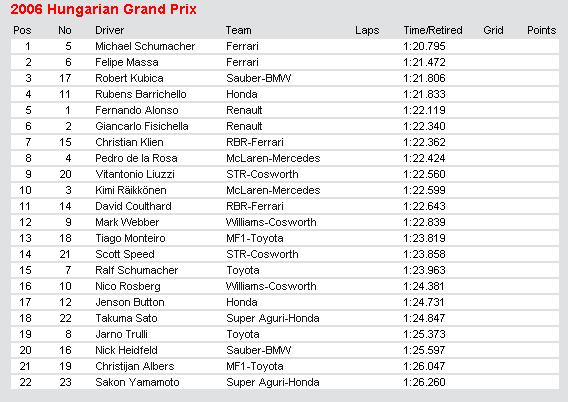Click the Driver column header

click(x=109, y=30)
